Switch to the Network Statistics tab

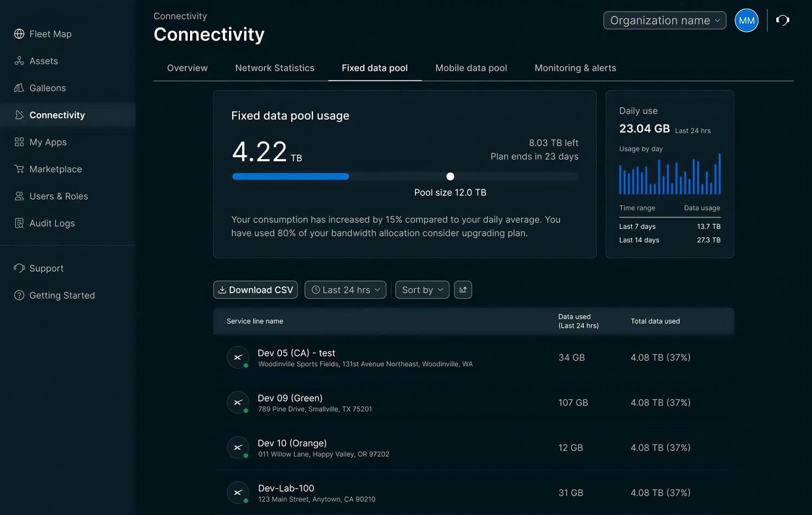[x=274, y=68]
